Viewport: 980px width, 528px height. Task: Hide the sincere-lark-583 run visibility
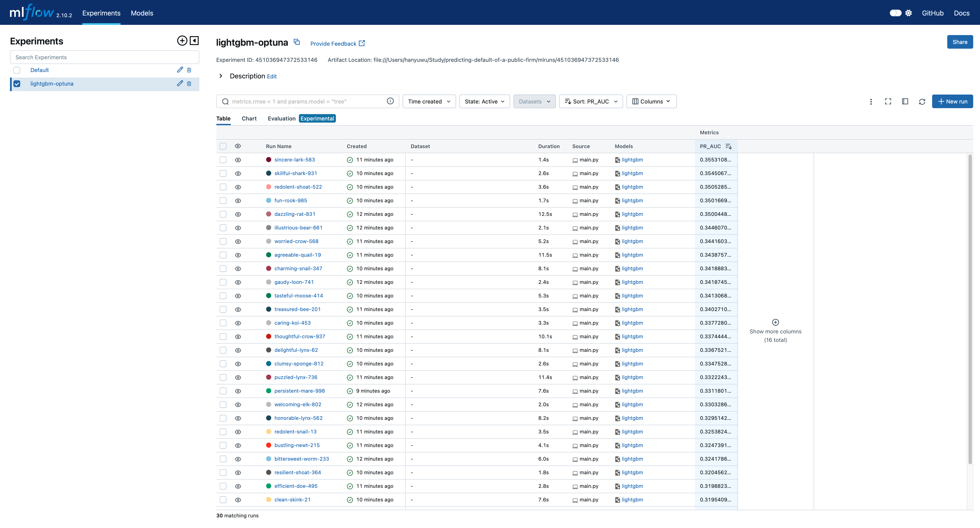coord(238,160)
